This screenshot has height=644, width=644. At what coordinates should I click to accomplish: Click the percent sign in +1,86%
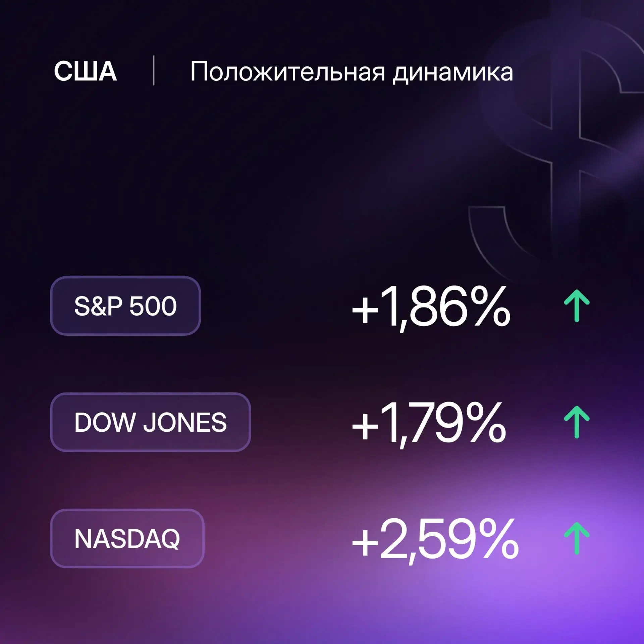(490, 306)
